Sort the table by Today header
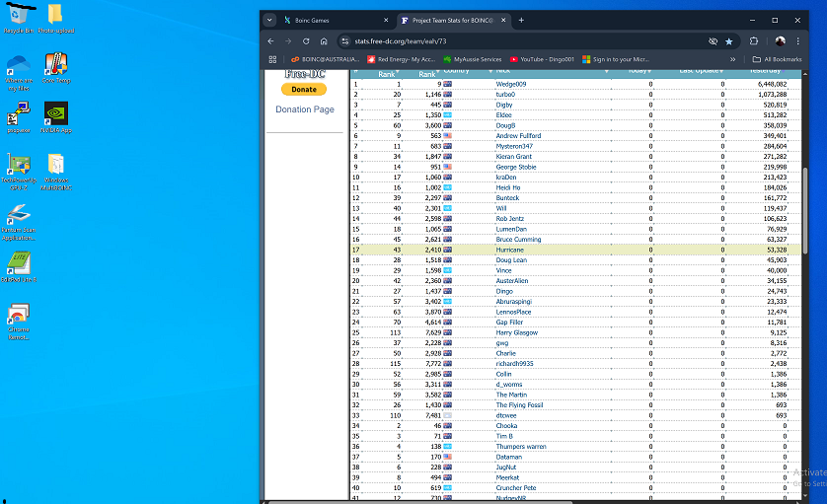Image resolution: width=827 pixels, height=504 pixels. coord(639,71)
